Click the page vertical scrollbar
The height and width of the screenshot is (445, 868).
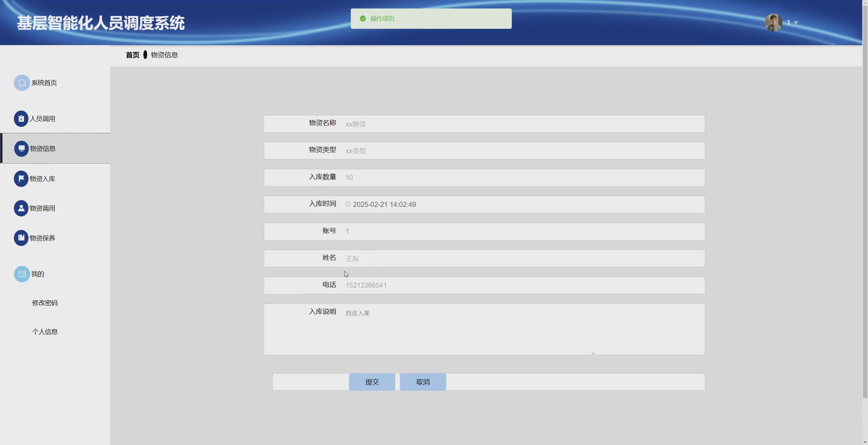tap(865, 204)
